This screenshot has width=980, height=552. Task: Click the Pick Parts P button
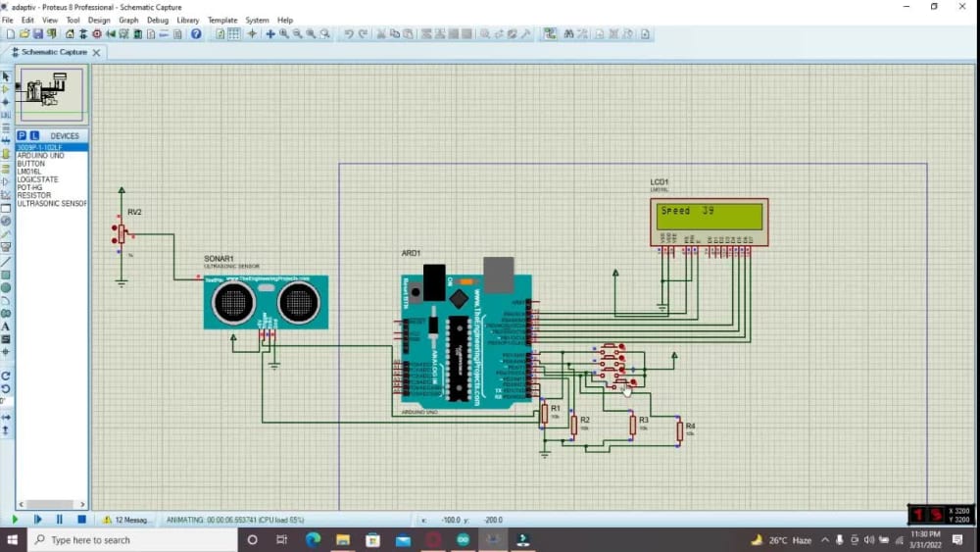pyautogui.click(x=22, y=135)
